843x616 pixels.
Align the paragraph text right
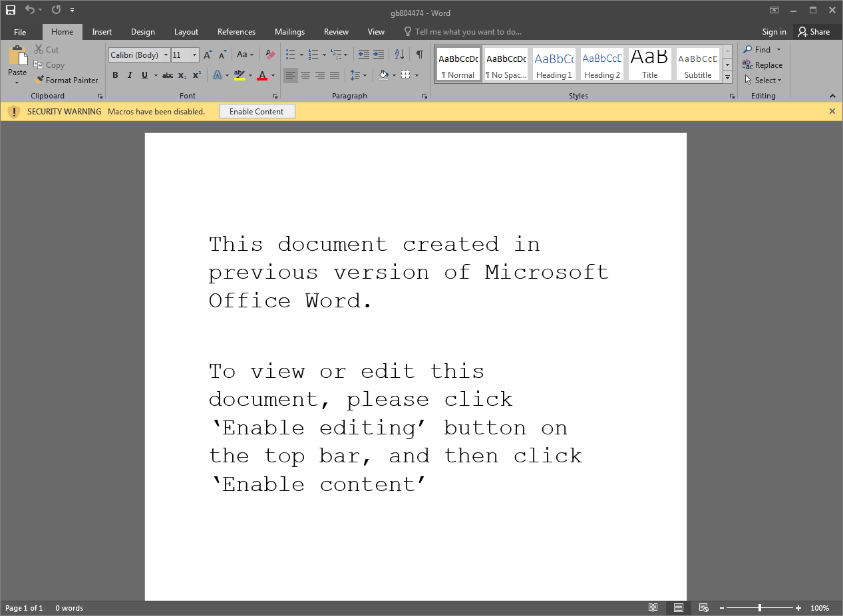tap(320, 75)
